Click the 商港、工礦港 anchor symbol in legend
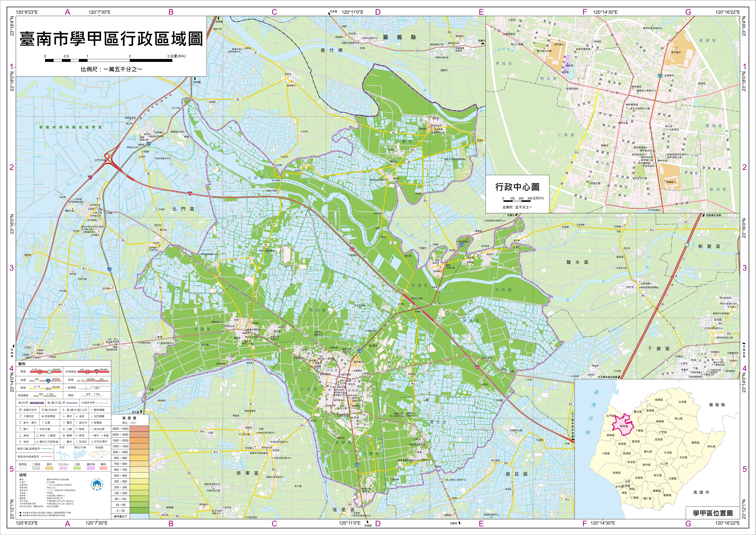Image resolution: width=756 pixels, height=535 pixels. [x=37, y=435]
